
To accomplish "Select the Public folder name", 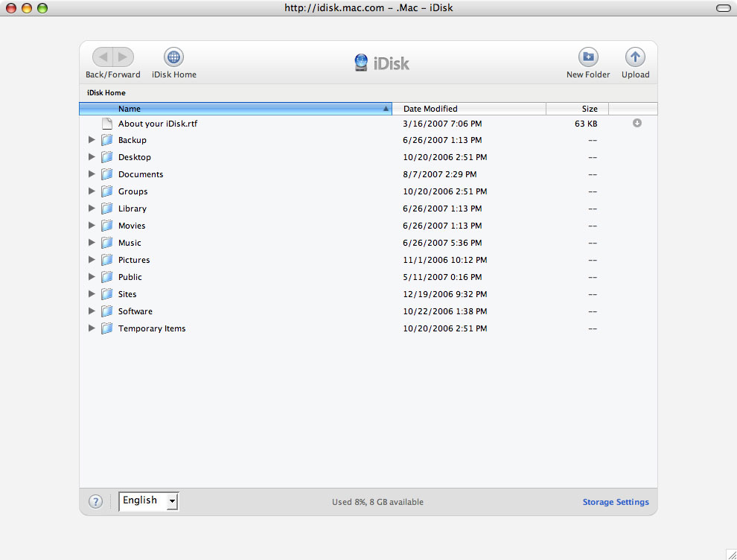I will pos(130,277).
